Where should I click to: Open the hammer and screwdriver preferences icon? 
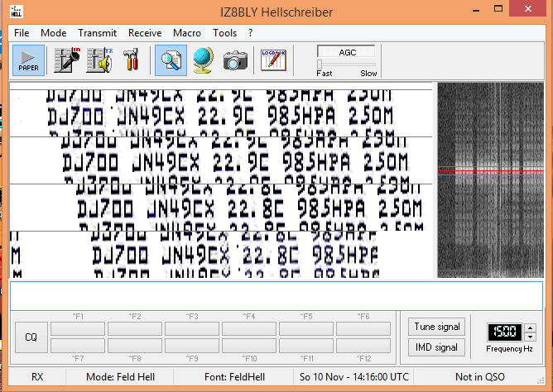pyautogui.click(x=131, y=60)
